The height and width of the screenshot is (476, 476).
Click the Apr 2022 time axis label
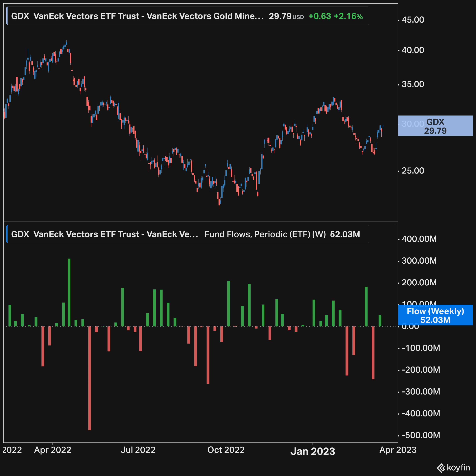tap(53, 450)
